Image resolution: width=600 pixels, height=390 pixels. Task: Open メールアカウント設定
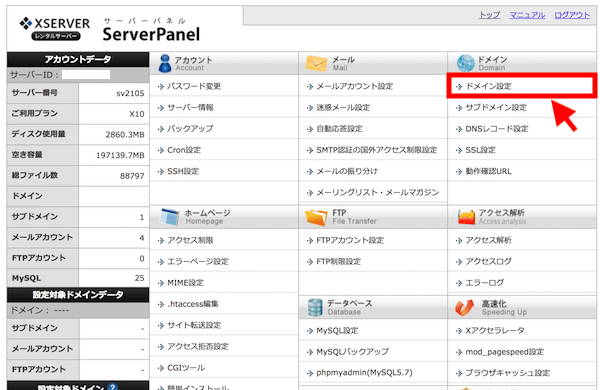[x=354, y=86]
